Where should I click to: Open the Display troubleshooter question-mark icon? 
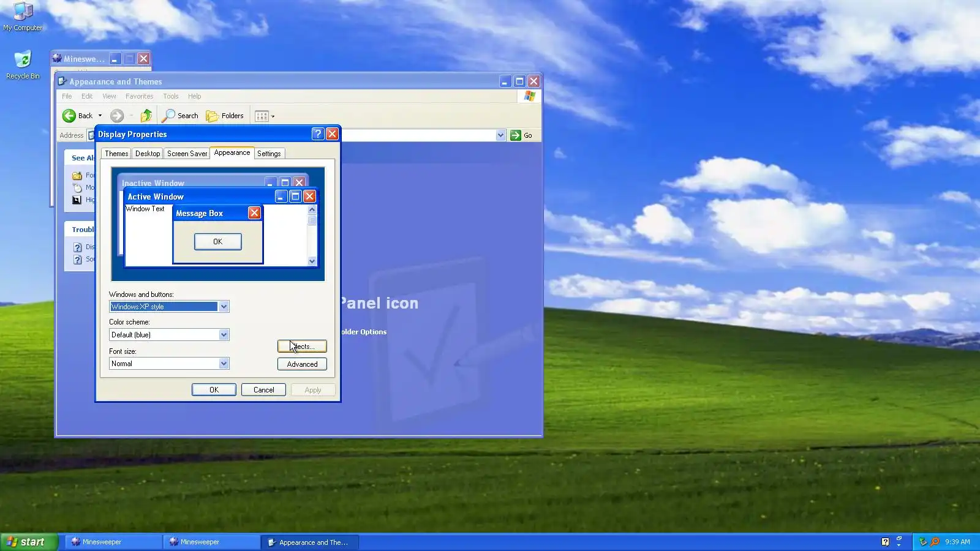pos(78,247)
